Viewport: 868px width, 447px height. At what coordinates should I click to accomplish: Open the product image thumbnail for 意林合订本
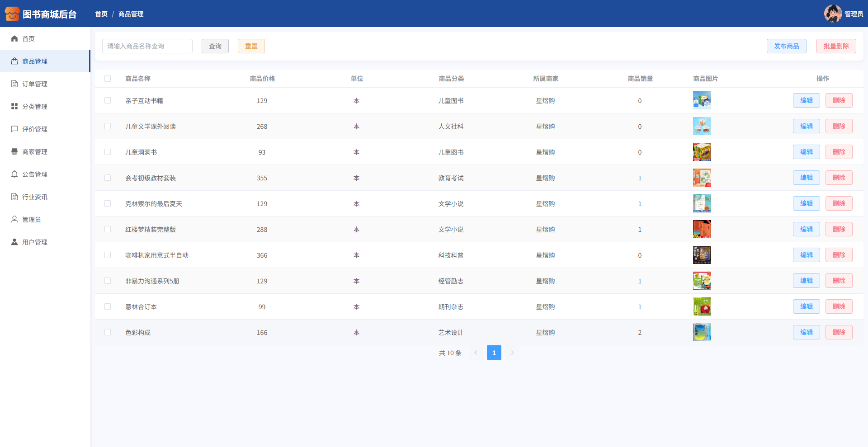(x=702, y=306)
